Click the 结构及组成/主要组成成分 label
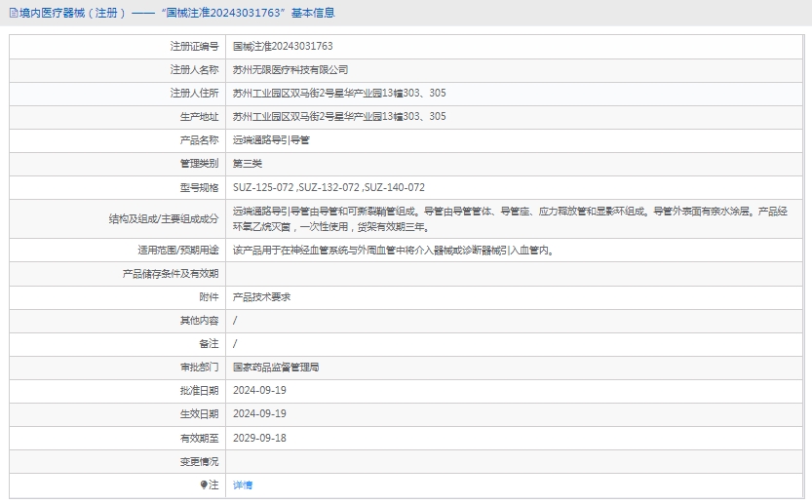 pos(164,219)
